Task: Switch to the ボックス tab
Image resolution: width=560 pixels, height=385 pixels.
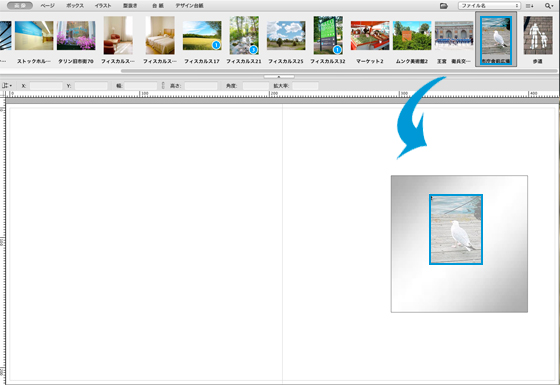Action: pyautogui.click(x=75, y=6)
